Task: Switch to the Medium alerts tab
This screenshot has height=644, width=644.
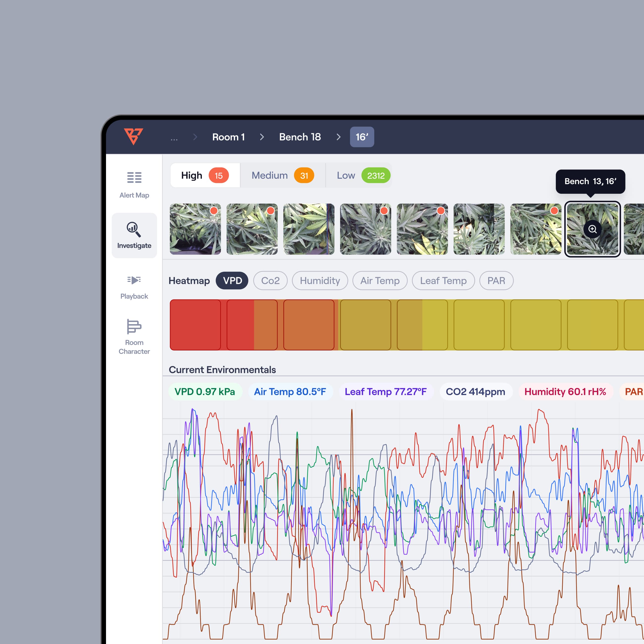Action: click(283, 175)
